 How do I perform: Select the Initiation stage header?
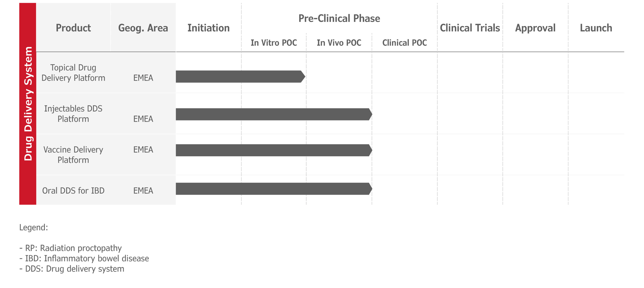[x=209, y=28]
